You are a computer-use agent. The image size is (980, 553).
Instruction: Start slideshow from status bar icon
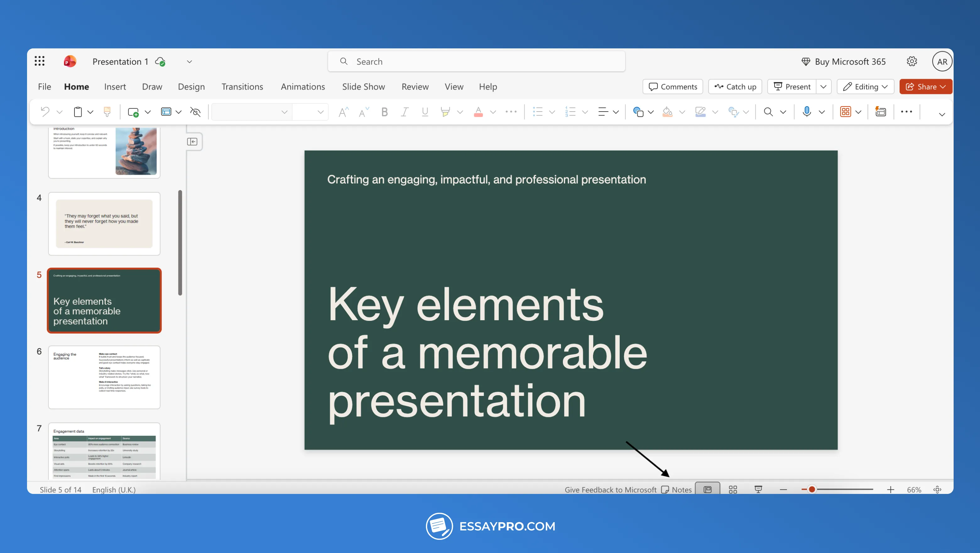click(x=758, y=490)
